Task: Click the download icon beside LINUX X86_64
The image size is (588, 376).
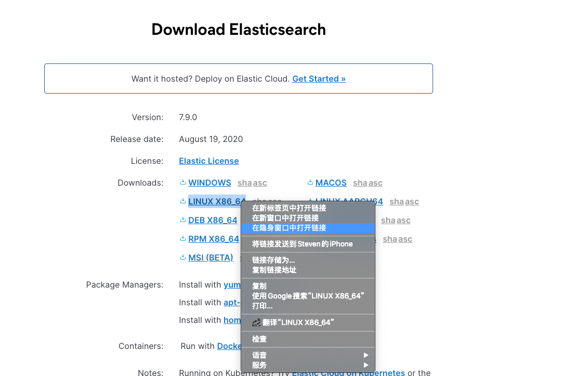Action: pyautogui.click(x=183, y=201)
